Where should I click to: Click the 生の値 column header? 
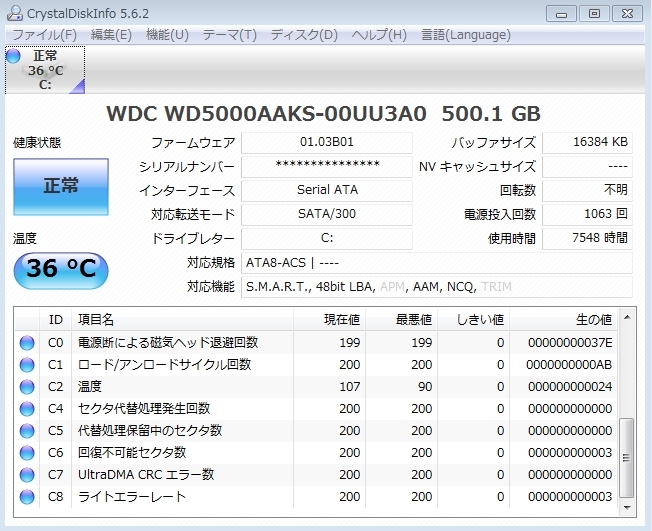click(563, 320)
